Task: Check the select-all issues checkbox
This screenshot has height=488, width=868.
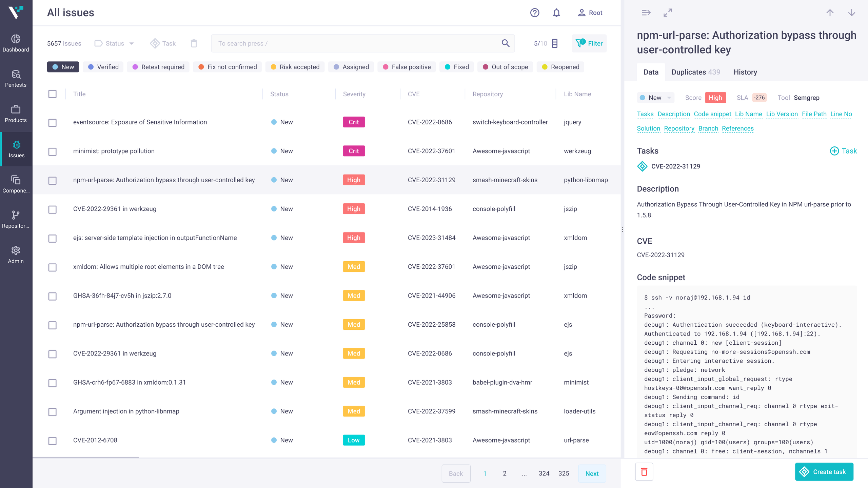Action: (52, 94)
